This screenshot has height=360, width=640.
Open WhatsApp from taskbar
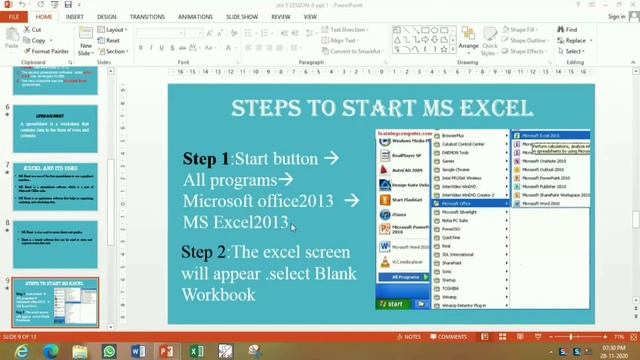(x=109, y=351)
